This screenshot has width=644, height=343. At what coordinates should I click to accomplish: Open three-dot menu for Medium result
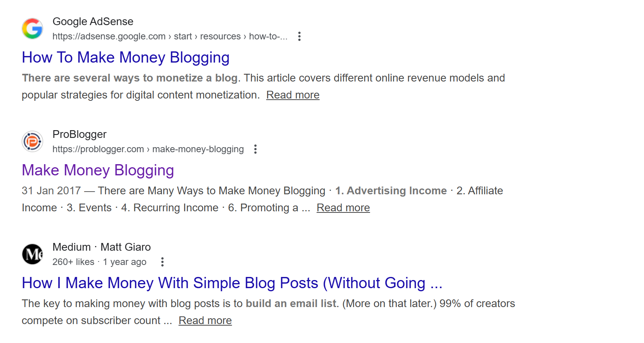coord(162,262)
